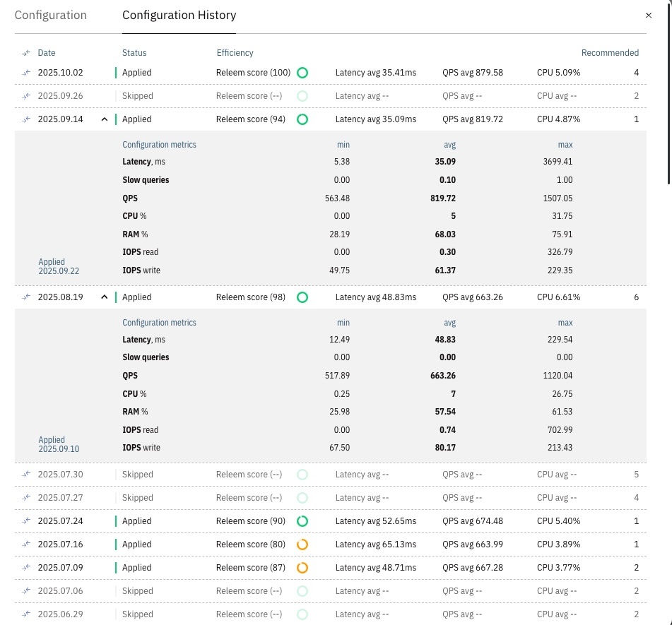Click compare icon for 2025.07.09 row
Screen dimensions: 672x625
pos(26,567)
